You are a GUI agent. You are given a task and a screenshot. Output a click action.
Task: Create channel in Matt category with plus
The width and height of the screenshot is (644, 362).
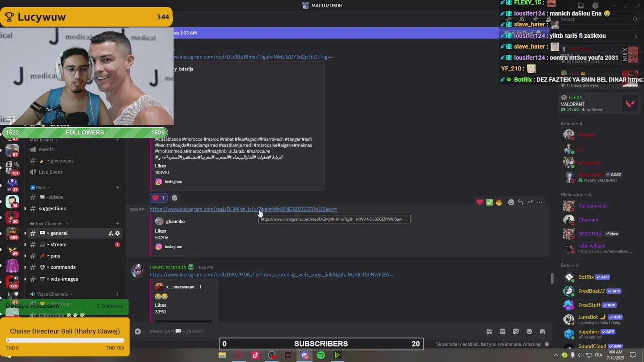(x=117, y=188)
